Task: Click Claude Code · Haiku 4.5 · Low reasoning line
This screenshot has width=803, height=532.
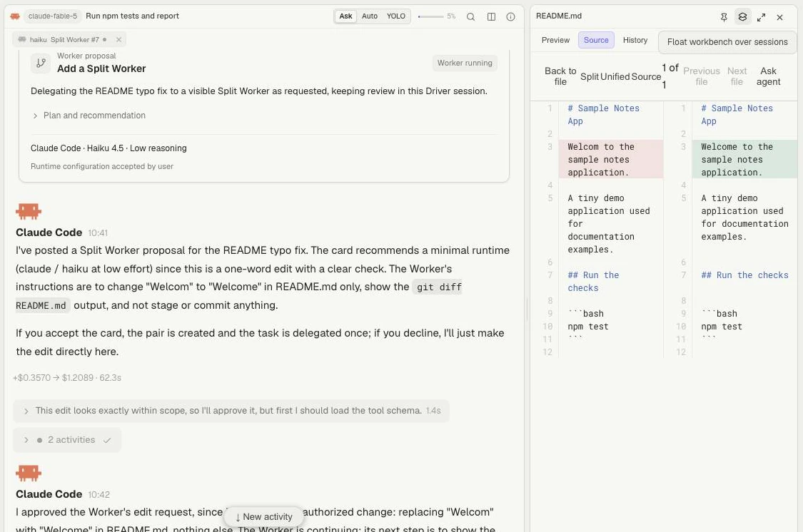Action: 108,148
